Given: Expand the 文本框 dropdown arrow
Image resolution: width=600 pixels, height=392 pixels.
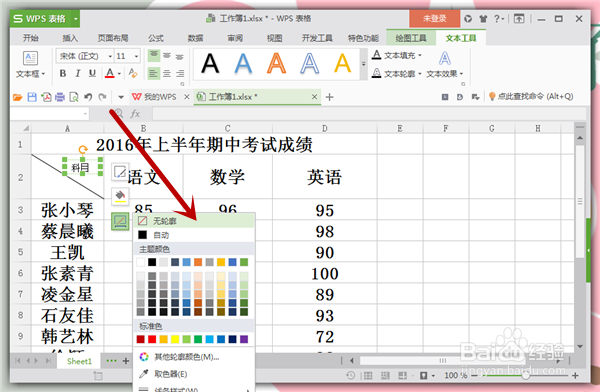Looking at the screenshot, I should (x=43, y=74).
